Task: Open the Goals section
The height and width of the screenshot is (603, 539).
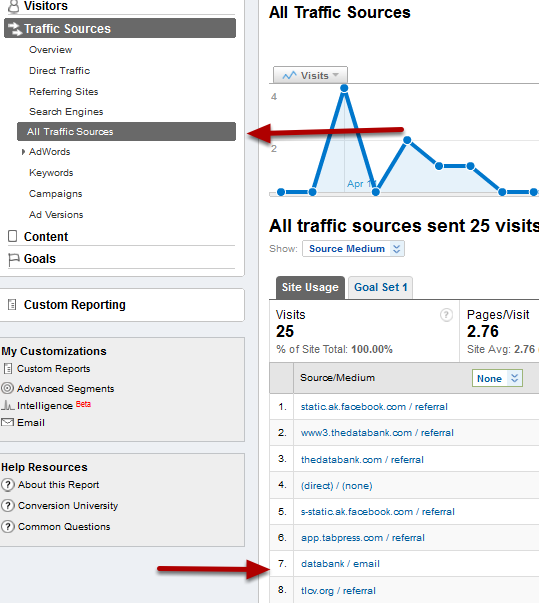Action: tap(40, 259)
